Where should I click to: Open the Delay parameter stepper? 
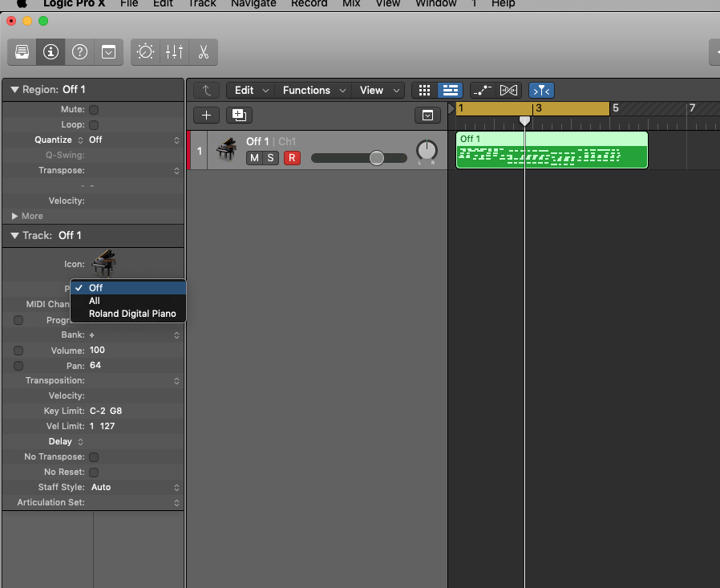click(x=80, y=442)
